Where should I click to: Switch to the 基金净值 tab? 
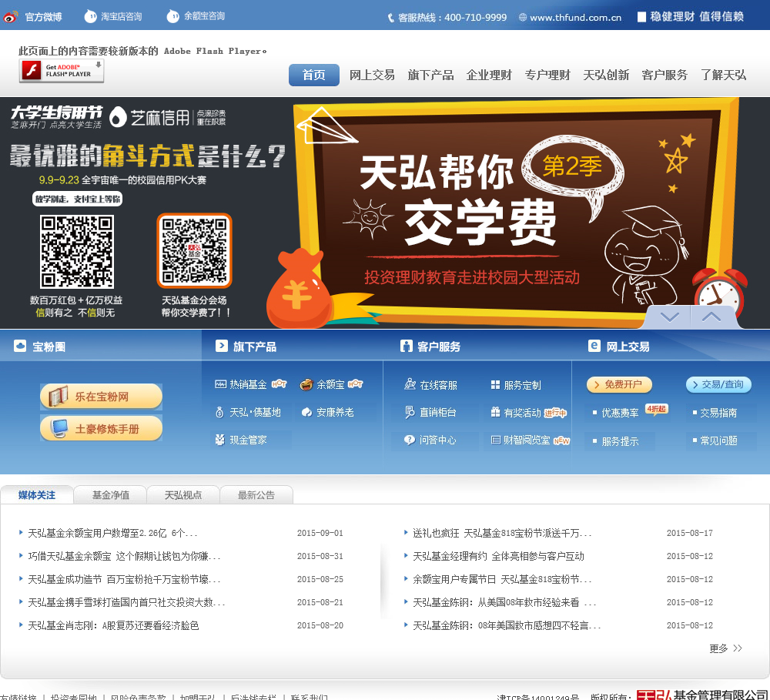110,494
